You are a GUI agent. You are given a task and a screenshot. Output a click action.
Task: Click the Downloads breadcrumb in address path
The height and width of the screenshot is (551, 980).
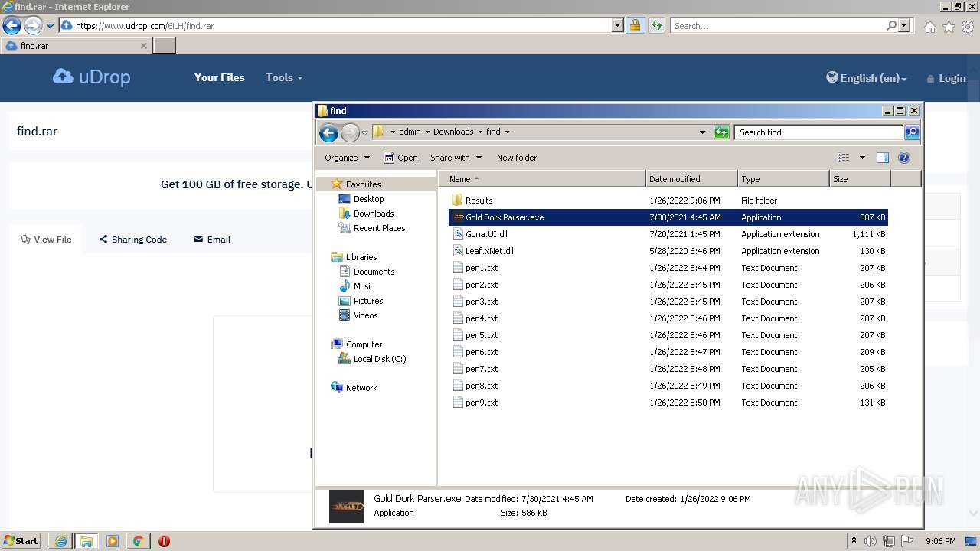click(453, 132)
